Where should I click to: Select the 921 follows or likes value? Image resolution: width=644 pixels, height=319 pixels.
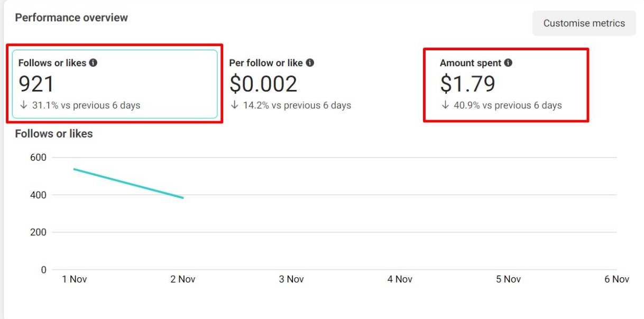tap(36, 84)
